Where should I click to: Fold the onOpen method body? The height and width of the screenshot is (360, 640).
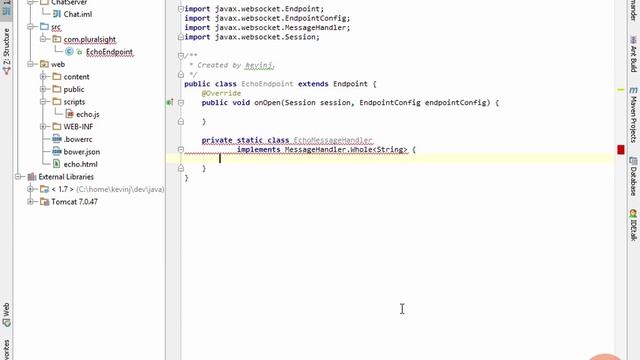(x=181, y=102)
